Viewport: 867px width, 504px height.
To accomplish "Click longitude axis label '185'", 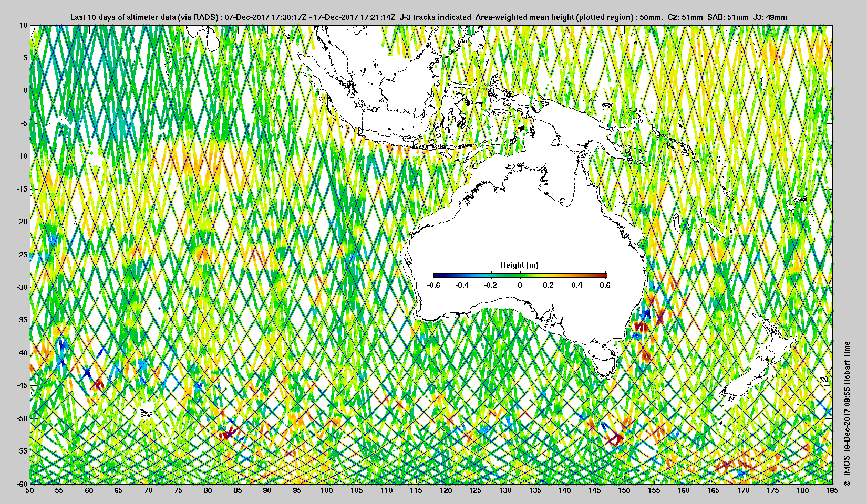I will click(832, 490).
